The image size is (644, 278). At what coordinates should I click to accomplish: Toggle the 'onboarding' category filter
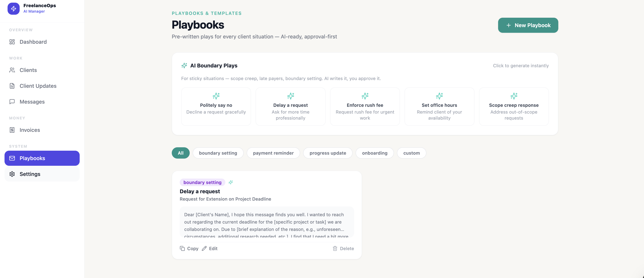click(374, 153)
